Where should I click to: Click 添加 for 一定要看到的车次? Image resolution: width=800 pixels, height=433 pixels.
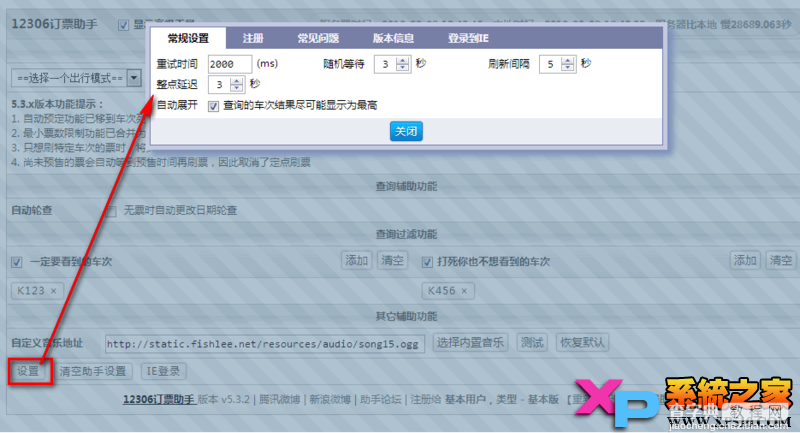(x=356, y=261)
